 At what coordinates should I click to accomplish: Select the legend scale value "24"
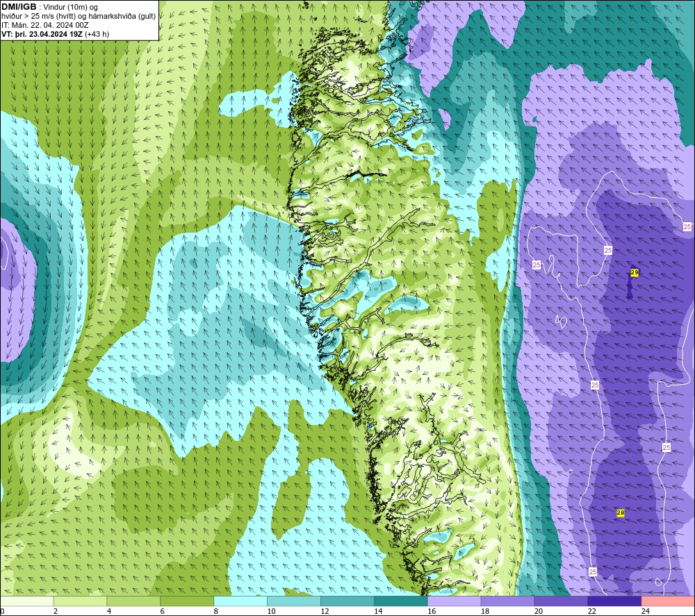point(646,611)
